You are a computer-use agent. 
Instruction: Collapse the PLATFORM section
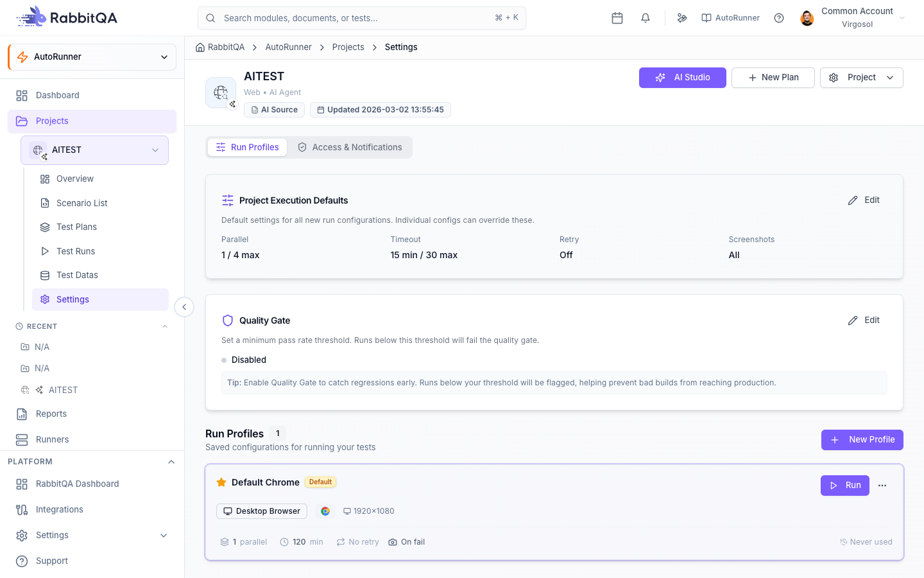[171, 462]
